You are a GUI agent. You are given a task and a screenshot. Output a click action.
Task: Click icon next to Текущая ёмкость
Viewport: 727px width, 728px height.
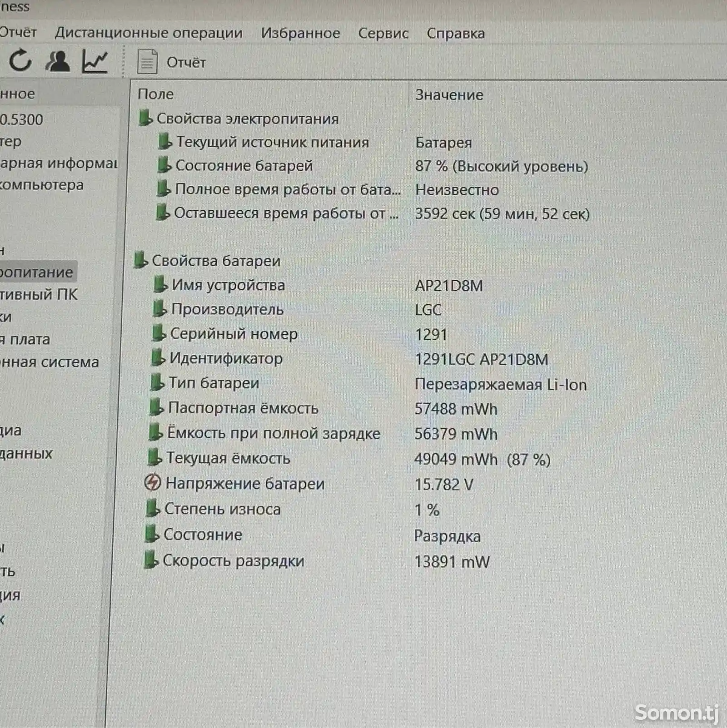[154, 457]
